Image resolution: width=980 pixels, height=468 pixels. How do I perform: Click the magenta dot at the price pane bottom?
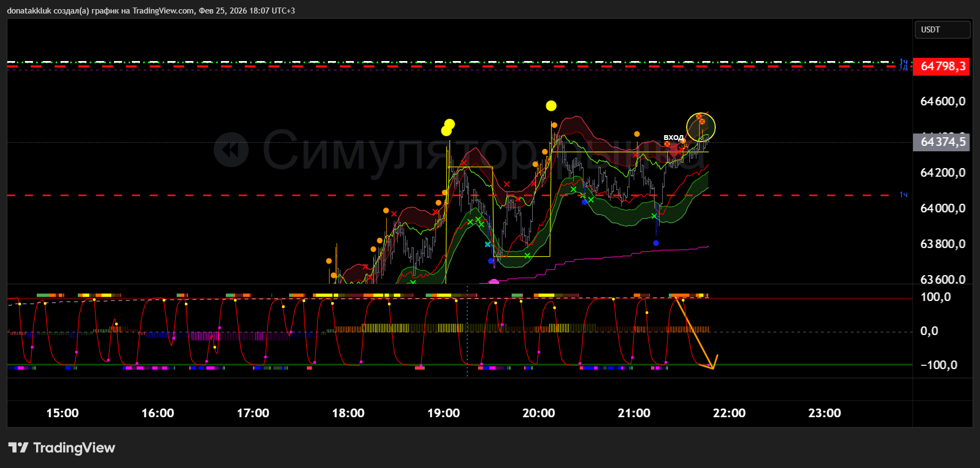494,282
